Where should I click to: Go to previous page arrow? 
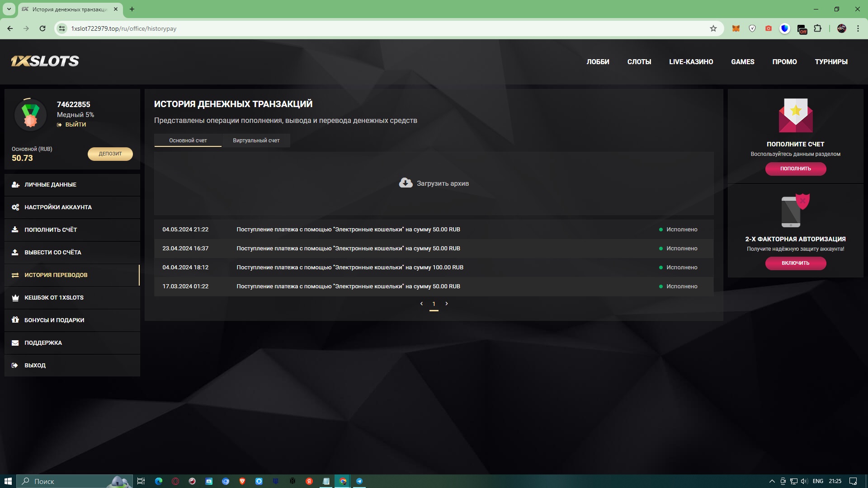pos(421,304)
